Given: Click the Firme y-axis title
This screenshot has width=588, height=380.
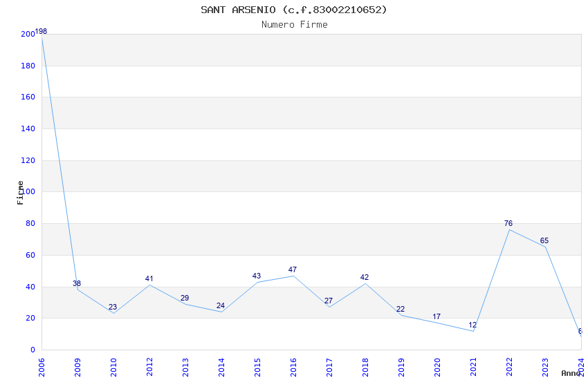Looking at the screenshot, I should click(20, 193).
